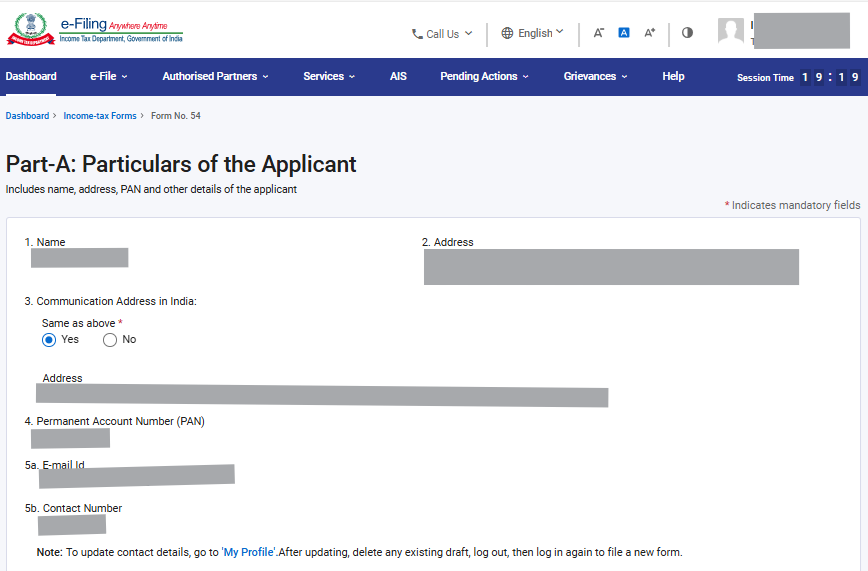This screenshot has height=571, width=868.
Task: Click the Call Us phone icon
Action: click(x=417, y=34)
